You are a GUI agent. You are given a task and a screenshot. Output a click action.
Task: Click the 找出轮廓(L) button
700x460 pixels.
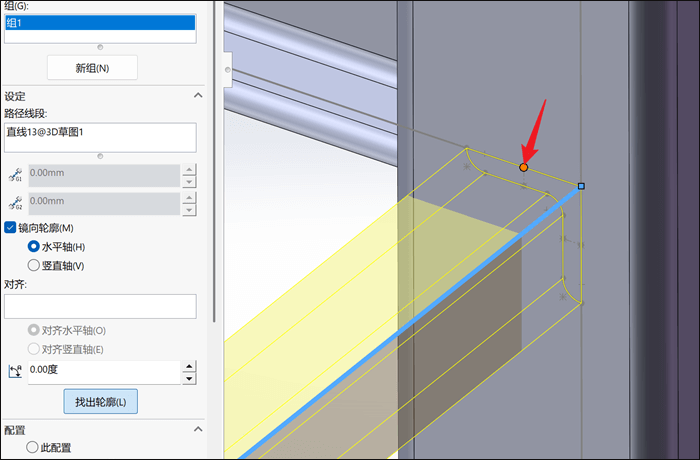click(100, 401)
